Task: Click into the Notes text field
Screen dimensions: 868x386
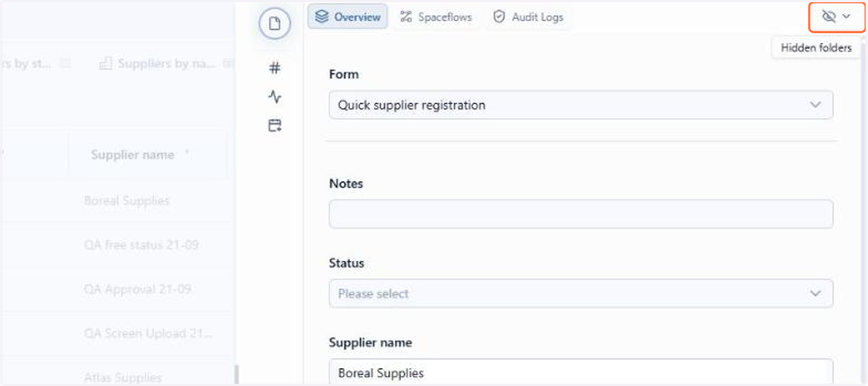Action: [581, 214]
